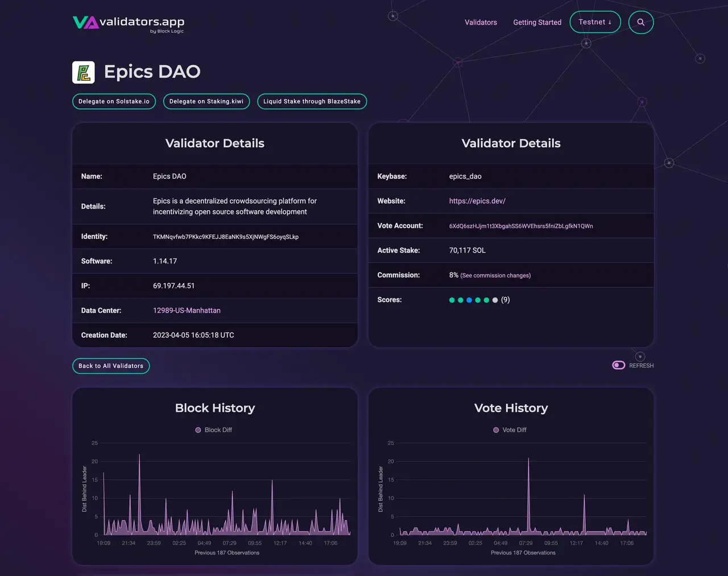Click Back to All Validators
The width and height of the screenshot is (728, 576).
110,366
